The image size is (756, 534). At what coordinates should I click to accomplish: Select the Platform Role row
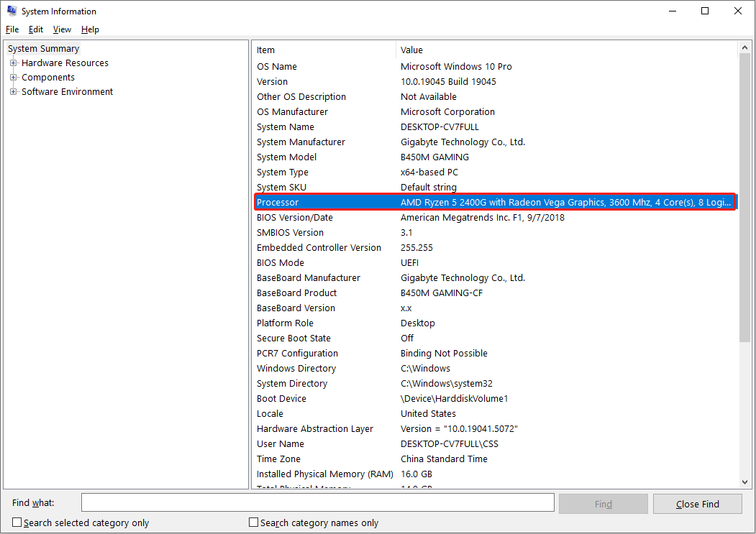495,323
